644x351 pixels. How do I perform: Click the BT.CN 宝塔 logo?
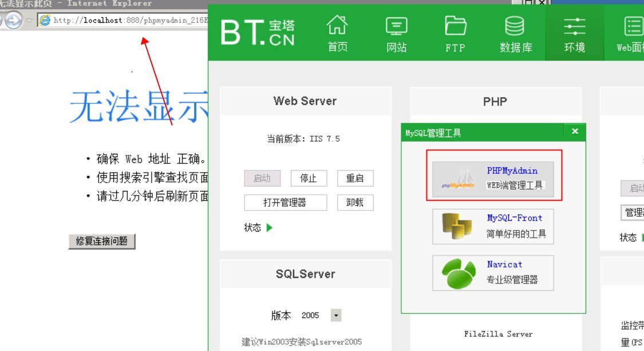coord(258,33)
